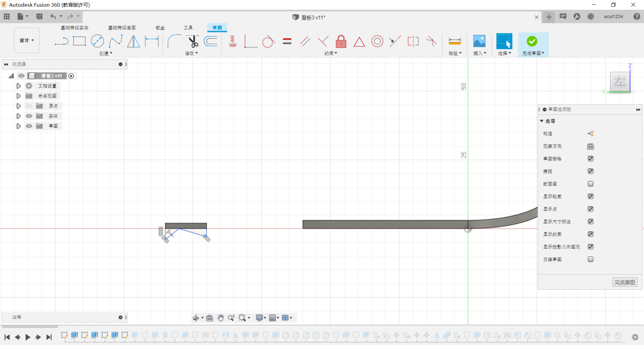Toggle visibility of 实体 bodies folder
Viewport: 644px width, 345px height.
click(29, 116)
